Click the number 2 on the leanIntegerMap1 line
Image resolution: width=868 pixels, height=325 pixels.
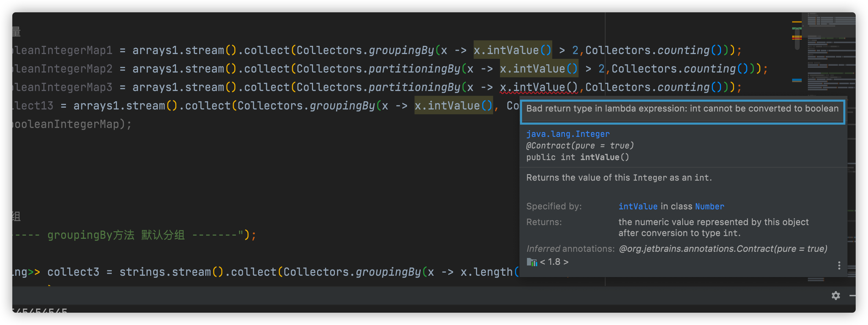[x=575, y=50]
